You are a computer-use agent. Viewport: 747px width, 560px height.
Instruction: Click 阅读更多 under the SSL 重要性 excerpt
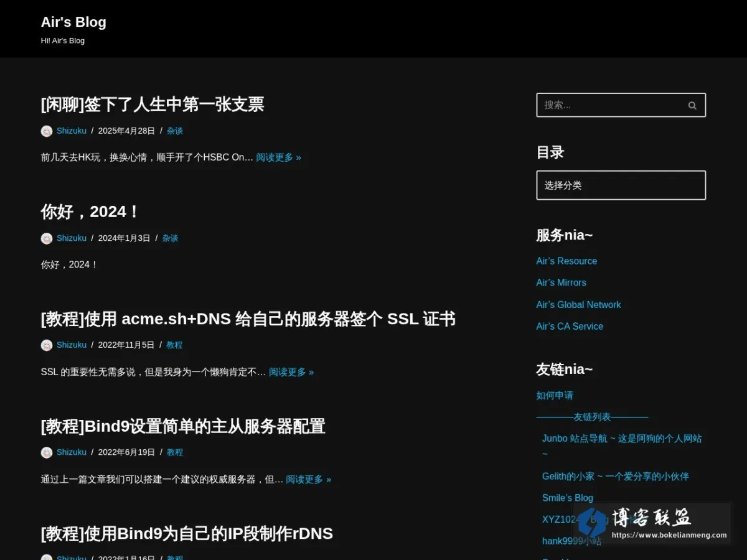point(291,372)
